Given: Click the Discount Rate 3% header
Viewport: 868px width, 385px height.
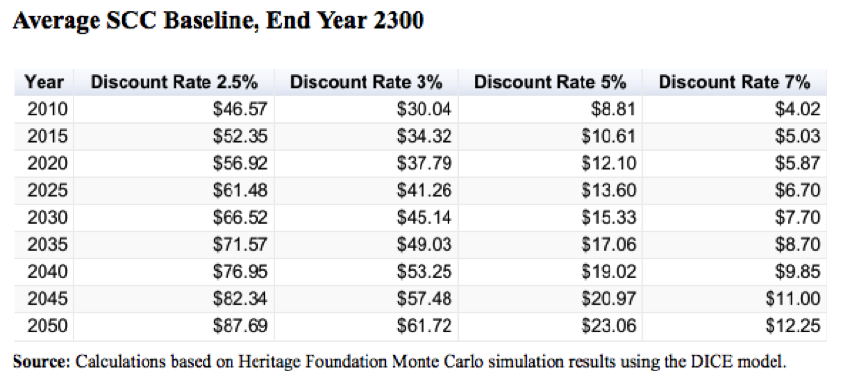Looking at the screenshot, I should click(x=366, y=83).
